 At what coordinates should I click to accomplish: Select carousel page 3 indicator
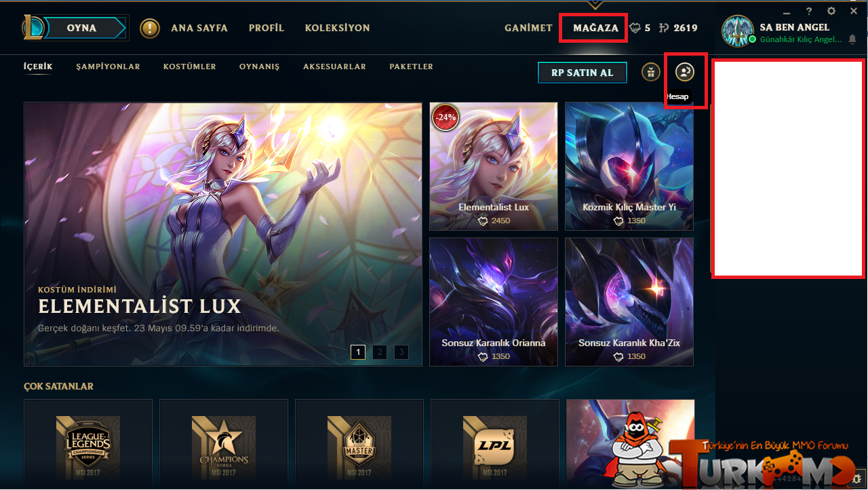401,352
